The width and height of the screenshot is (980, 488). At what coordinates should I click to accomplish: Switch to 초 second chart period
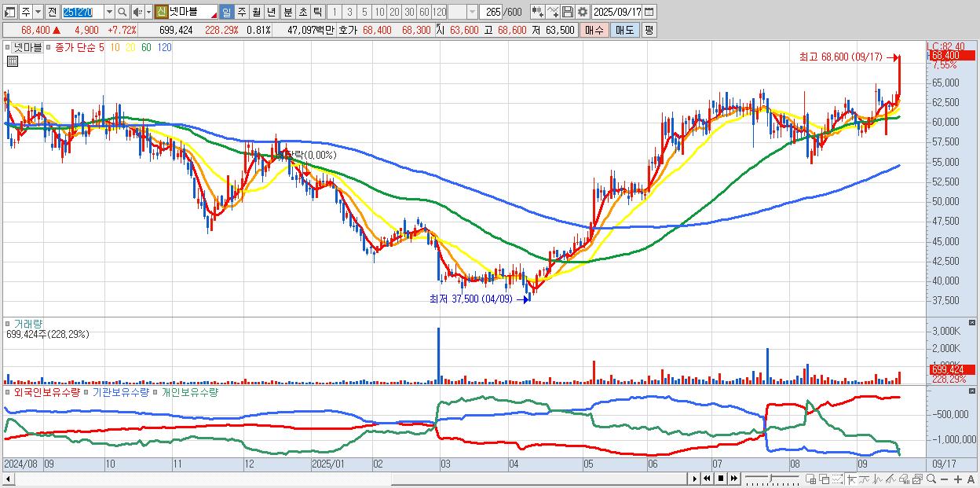(x=302, y=12)
